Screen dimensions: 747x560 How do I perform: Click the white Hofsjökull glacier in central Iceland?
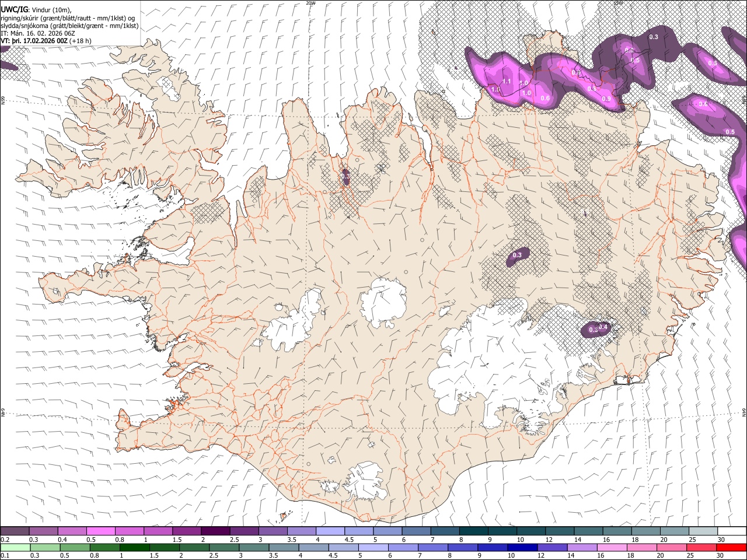(383, 302)
